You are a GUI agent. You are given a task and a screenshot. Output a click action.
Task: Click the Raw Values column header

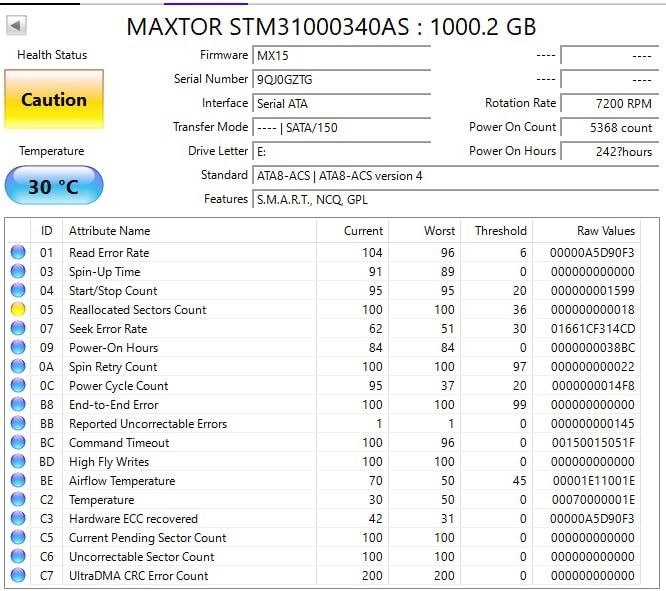[x=587, y=231]
